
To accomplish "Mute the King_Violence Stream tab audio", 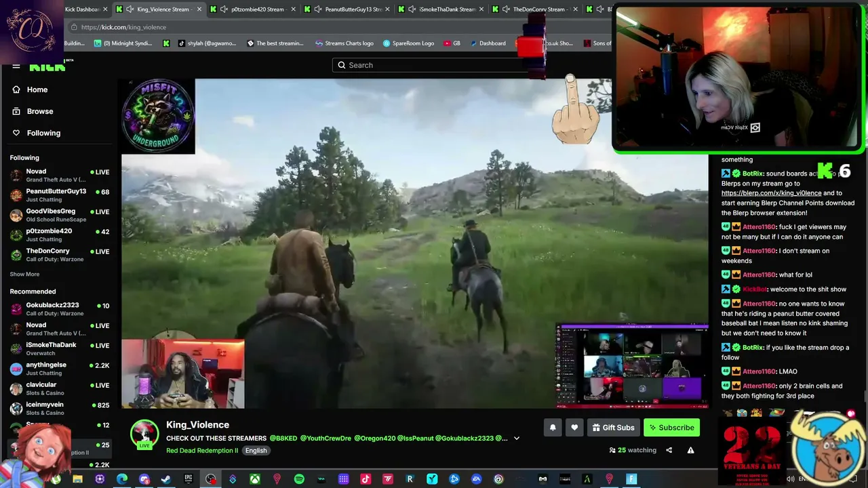I will pos(130,9).
